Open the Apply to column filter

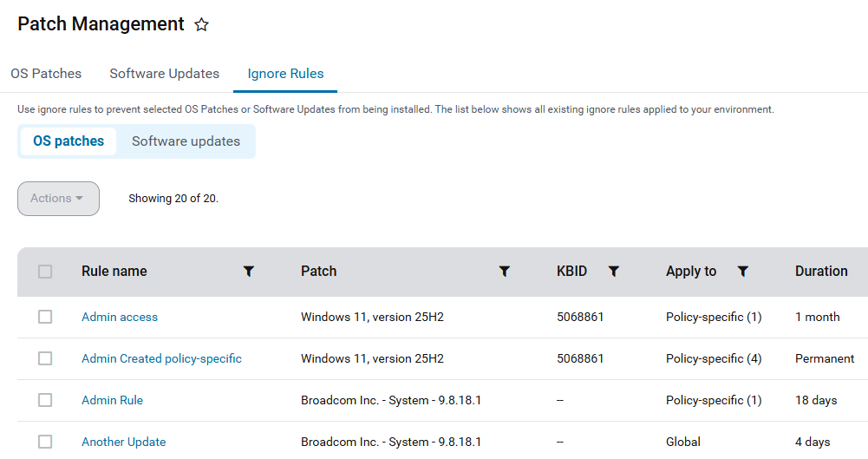point(743,272)
